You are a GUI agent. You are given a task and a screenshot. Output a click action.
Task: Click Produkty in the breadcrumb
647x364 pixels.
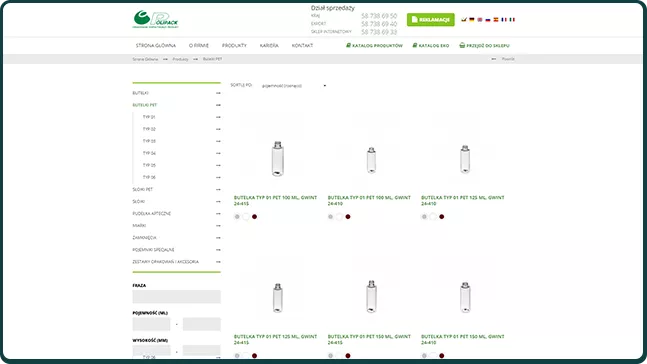point(180,59)
